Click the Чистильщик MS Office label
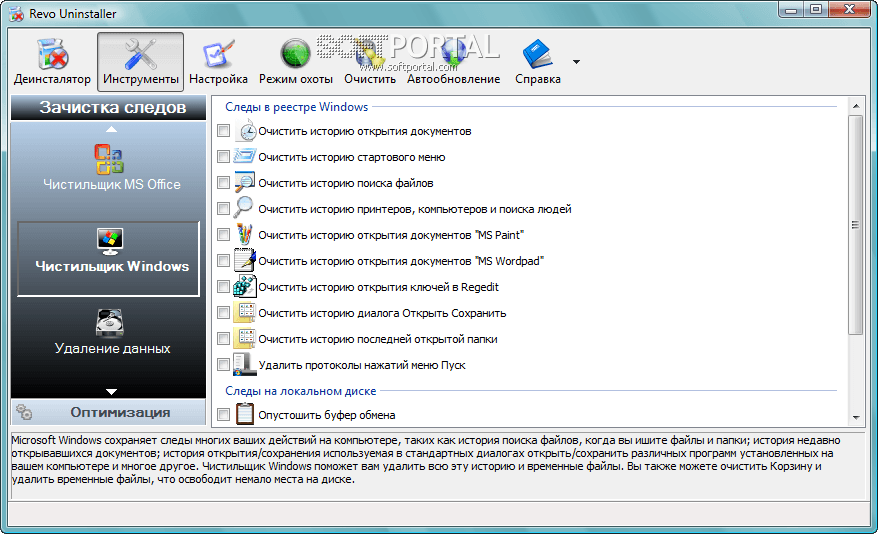Image resolution: width=878 pixels, height=534 pixels. tap(112, 185)
